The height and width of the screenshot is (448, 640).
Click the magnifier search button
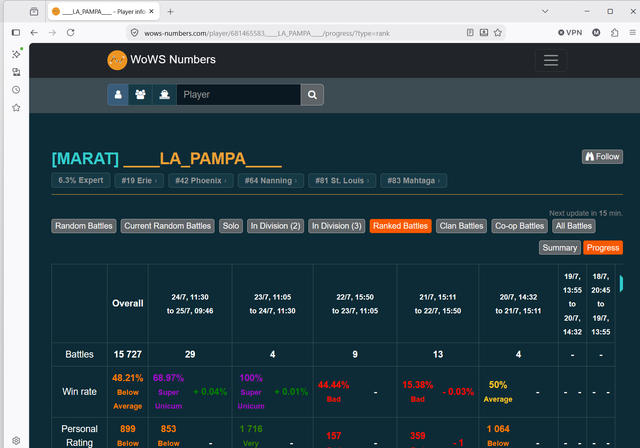(x=312, y=95)
